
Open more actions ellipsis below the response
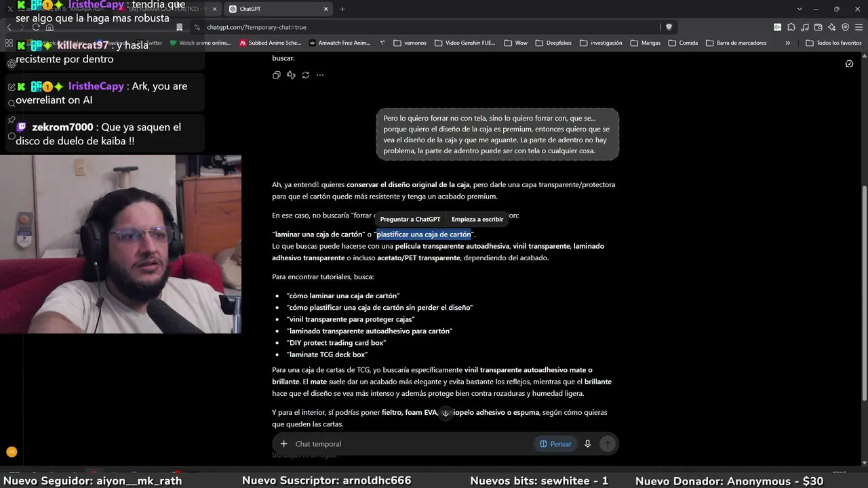click(320, 75)
